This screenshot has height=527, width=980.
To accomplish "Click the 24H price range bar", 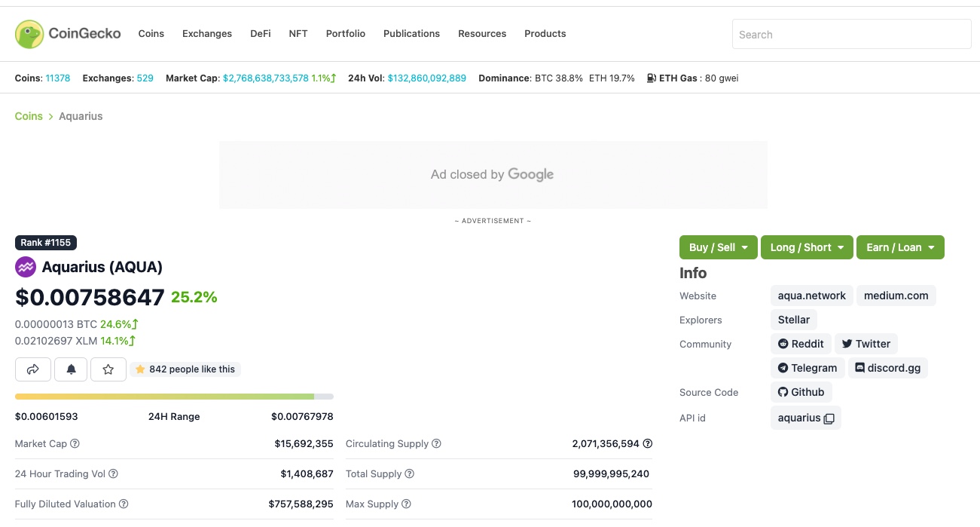I will click(x=174, y=397).
